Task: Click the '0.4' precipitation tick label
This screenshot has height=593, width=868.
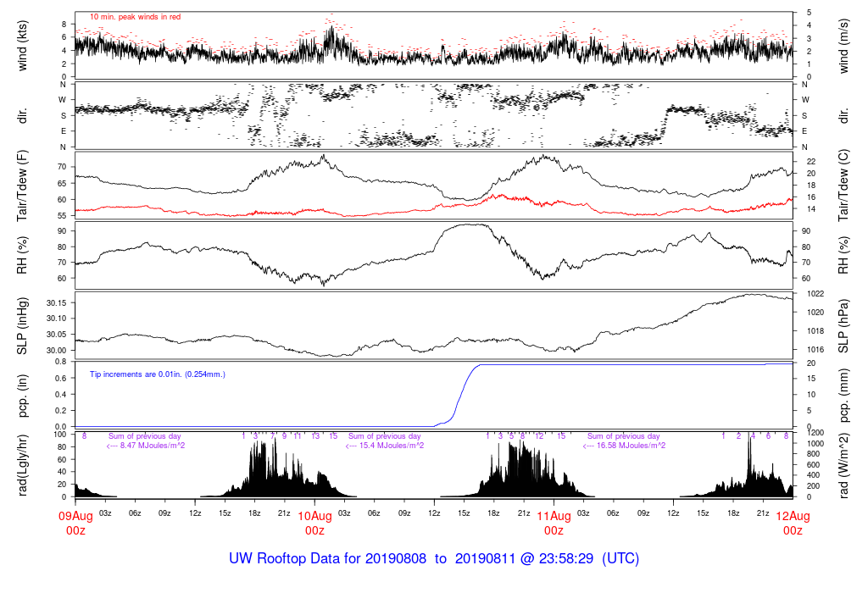Action: pos(61,395)
